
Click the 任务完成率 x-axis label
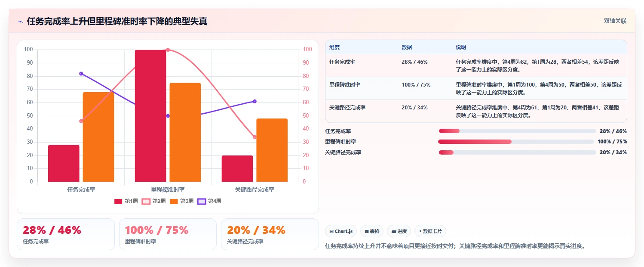(x=81, y=189)
